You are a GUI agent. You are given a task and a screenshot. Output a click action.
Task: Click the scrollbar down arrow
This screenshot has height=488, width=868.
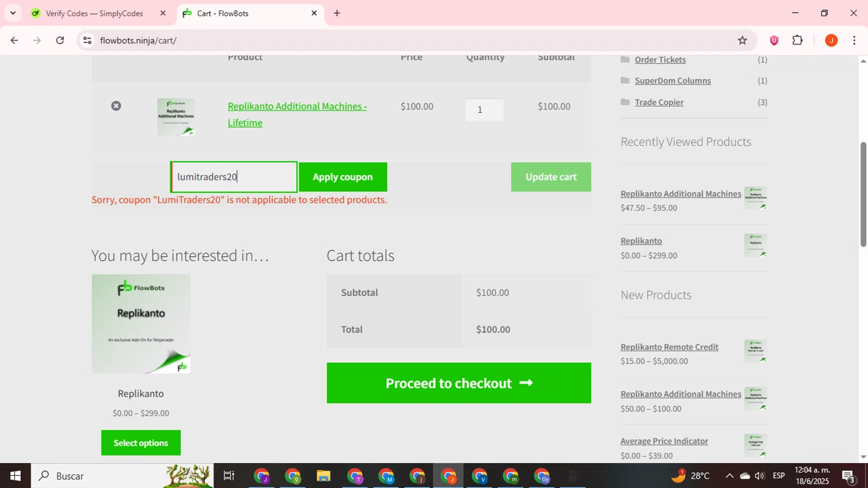point(863,457)
